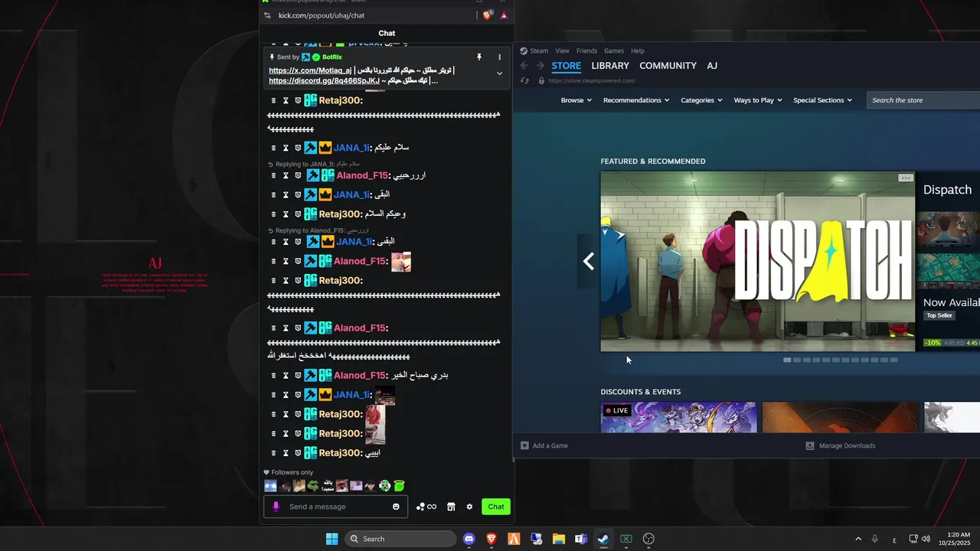
Task: Open chat settings gear icon
Action: click(469, 507)
